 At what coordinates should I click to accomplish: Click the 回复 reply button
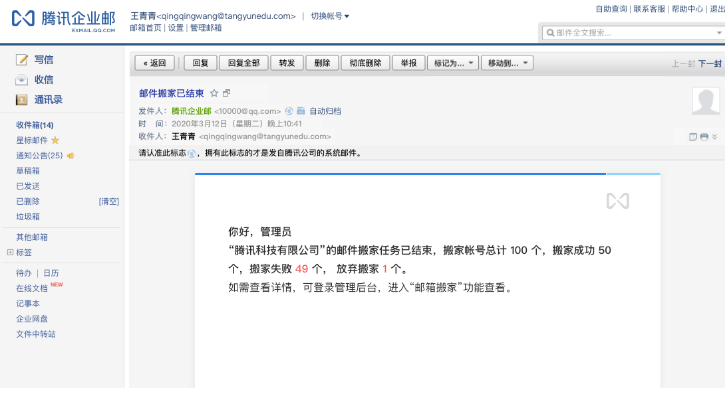point(200,63)
